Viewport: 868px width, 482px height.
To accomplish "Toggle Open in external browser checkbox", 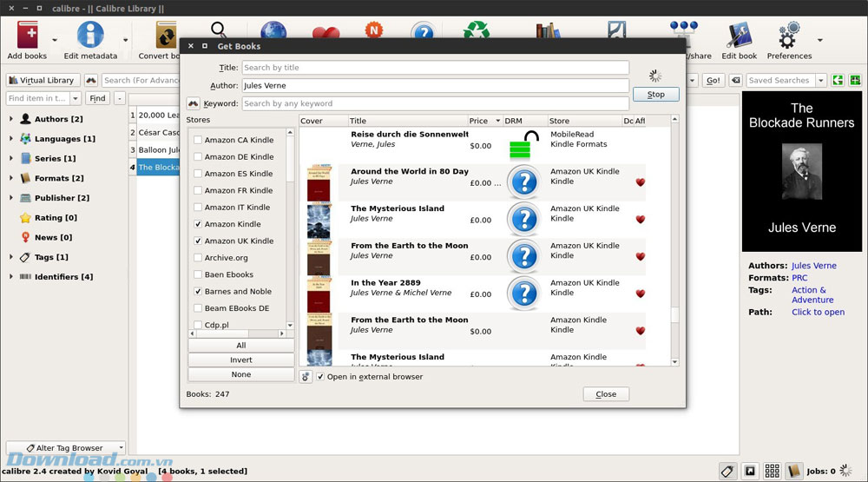I will click(x=320, y=377).
